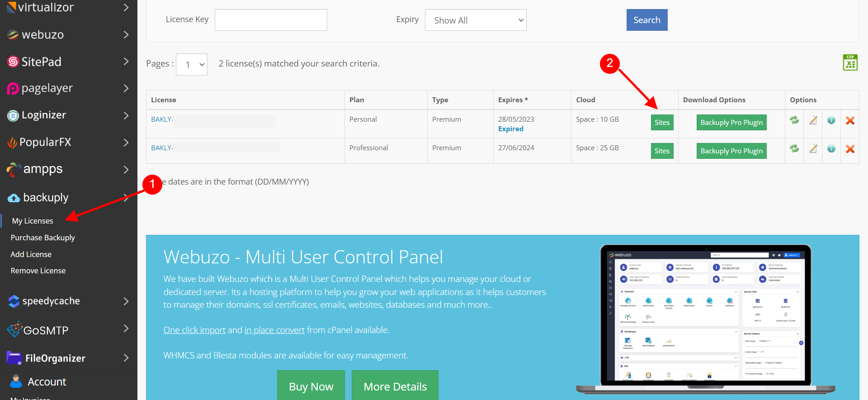
Task: Expand the Virtualizor sidebar menu chevron
Action: (126, 7)
